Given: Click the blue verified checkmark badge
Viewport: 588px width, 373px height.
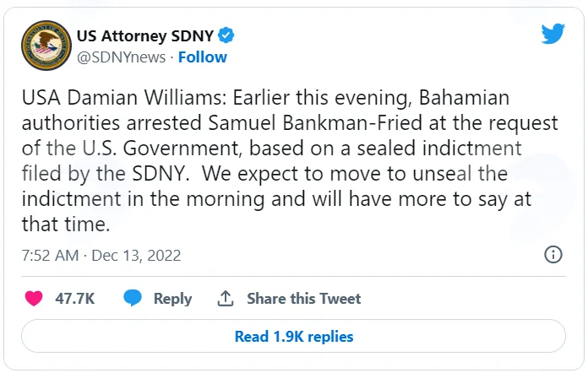Looking at the screenshot, I should pyautogui.click(x=226, y=35).
